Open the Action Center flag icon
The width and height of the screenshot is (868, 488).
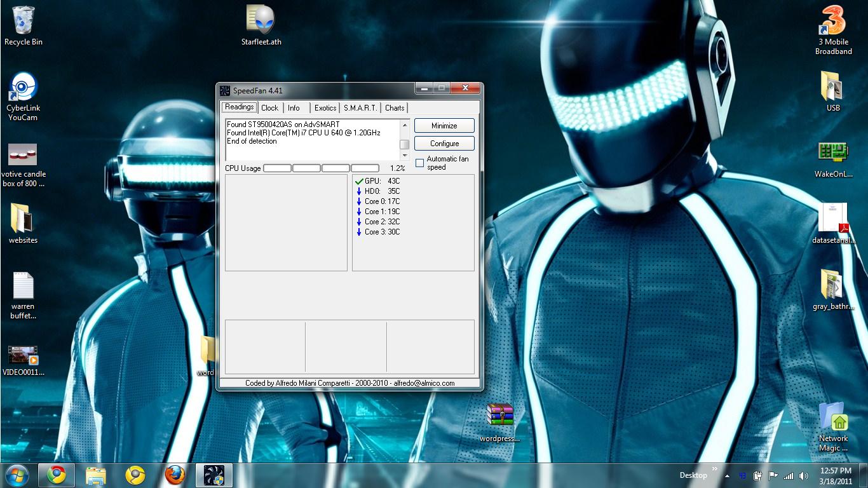pos(773,475)
